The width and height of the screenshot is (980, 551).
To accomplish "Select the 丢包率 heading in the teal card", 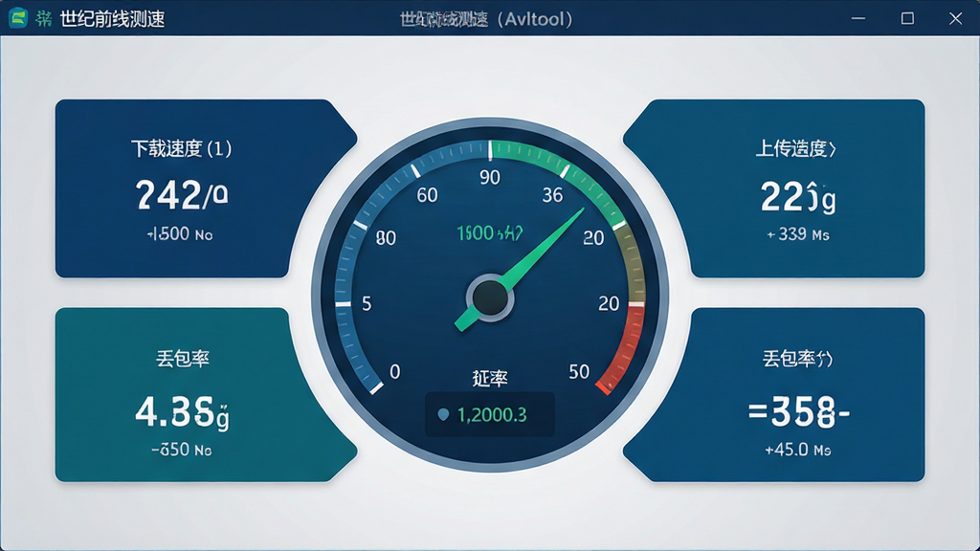I will click(183, 359).
